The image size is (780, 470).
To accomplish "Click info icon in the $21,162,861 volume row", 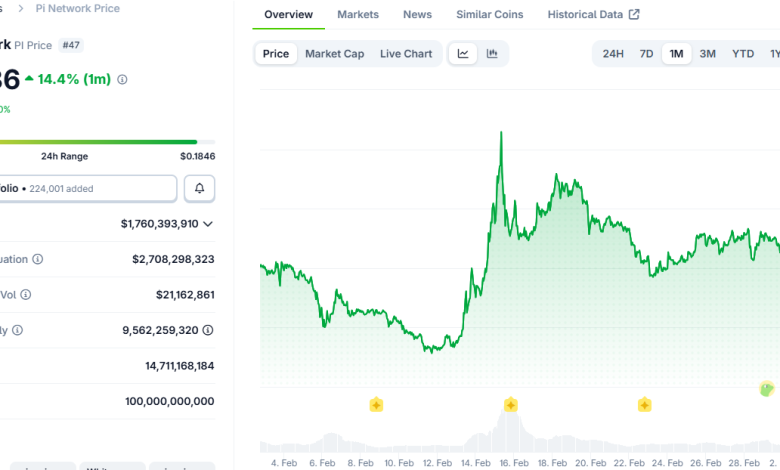I will (26, 295).
